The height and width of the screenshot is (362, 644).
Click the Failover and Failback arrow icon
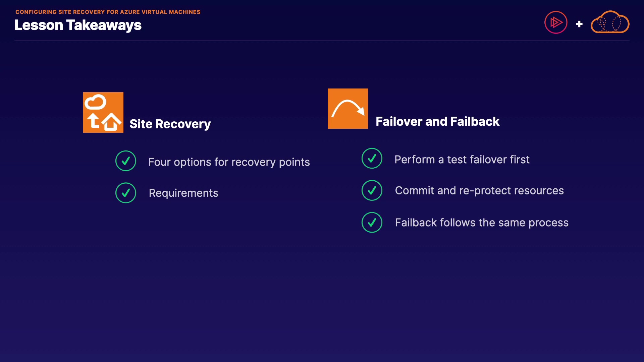point(347,109)
